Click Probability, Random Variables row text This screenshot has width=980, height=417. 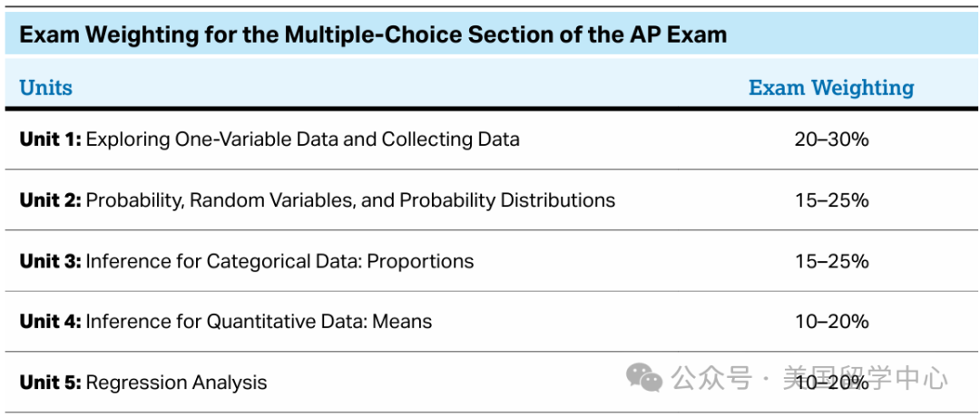click(x=350, y=199)
